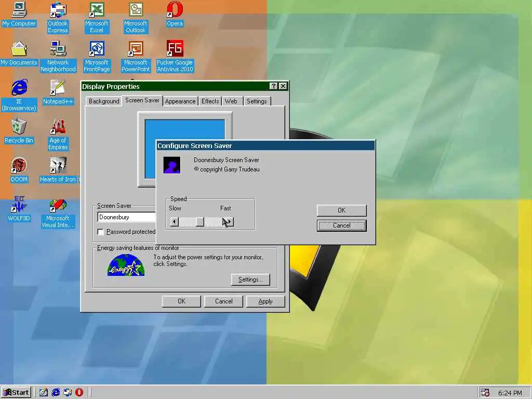
Task: Click the Energy Star logo
Action: point(126,265)
